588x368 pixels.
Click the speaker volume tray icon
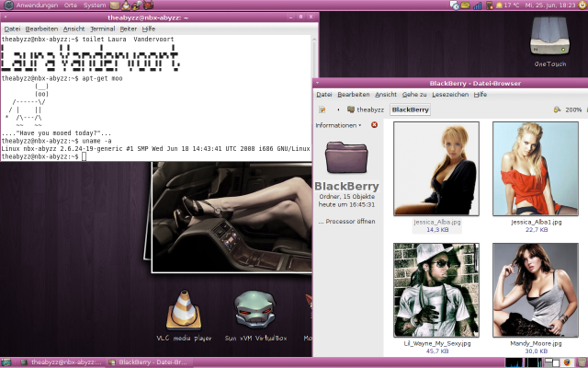(489, 6)
